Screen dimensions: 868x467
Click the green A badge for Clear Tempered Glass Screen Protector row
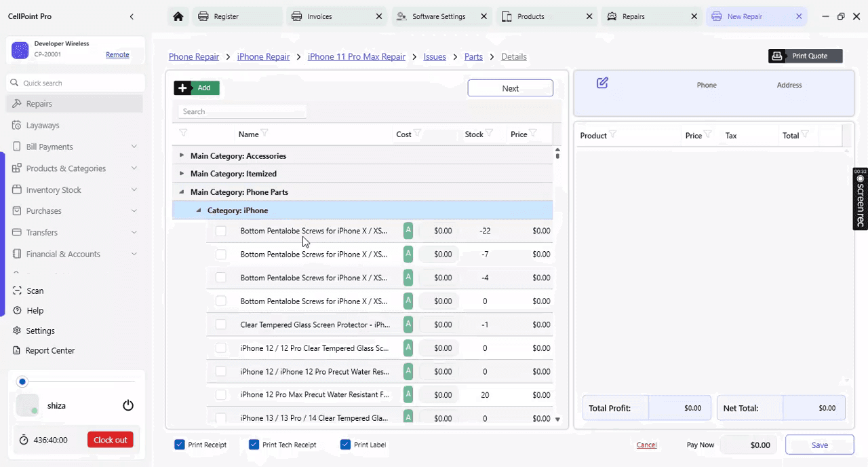pos(408,324)
